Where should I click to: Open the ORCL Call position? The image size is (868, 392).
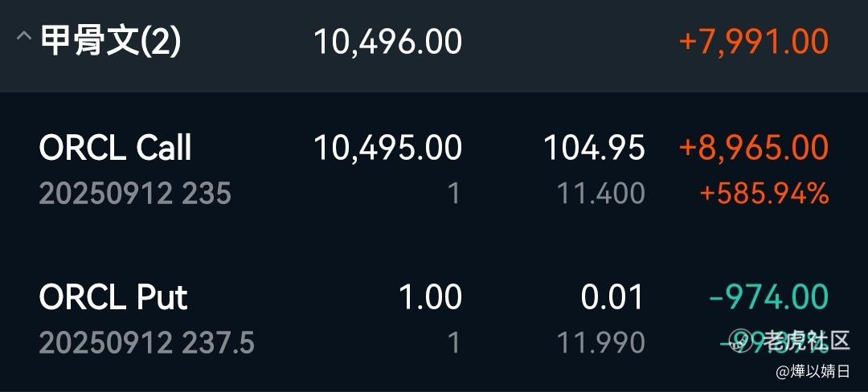[x=434, y=168]
